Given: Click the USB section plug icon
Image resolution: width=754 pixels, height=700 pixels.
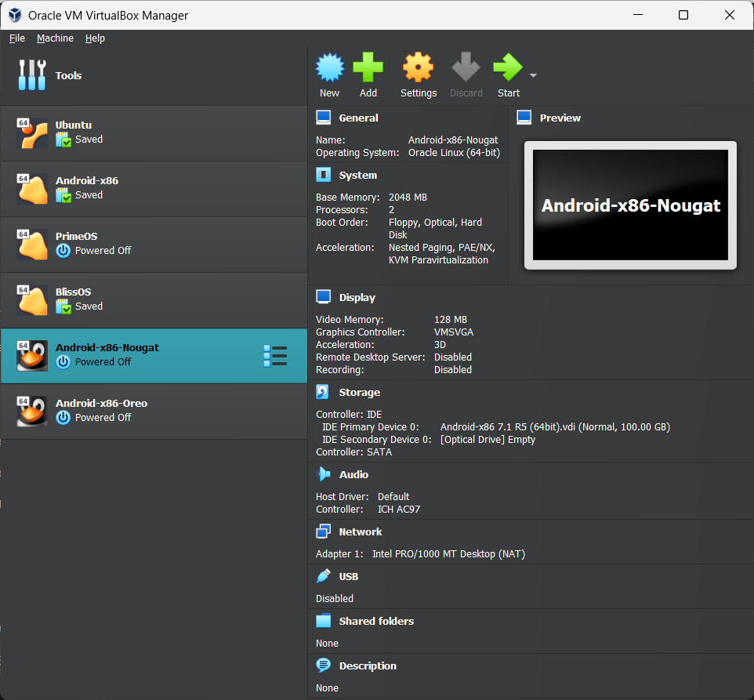Looking at the screenshot, I should pos(324,576).
